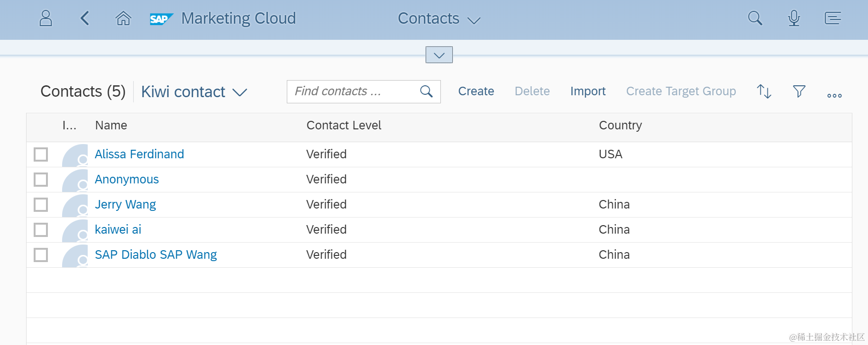
Task: Check the kaiwei ai contact checkbox
Action: (41, 230)
